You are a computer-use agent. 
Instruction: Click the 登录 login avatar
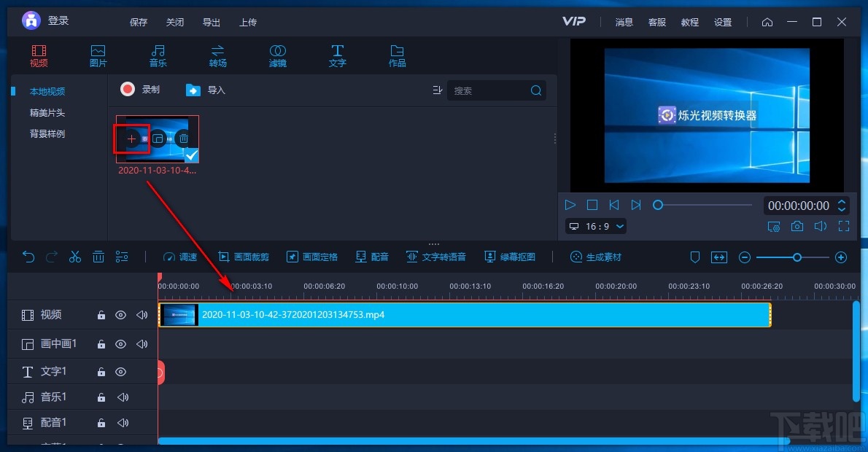tap(31, 21)
